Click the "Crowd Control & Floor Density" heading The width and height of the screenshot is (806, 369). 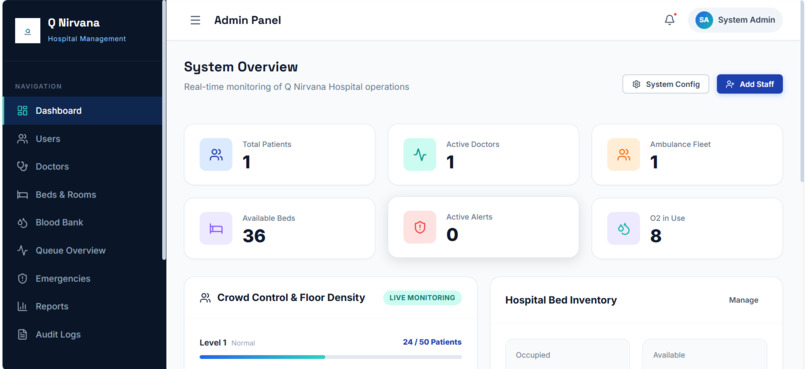(291, 298)
